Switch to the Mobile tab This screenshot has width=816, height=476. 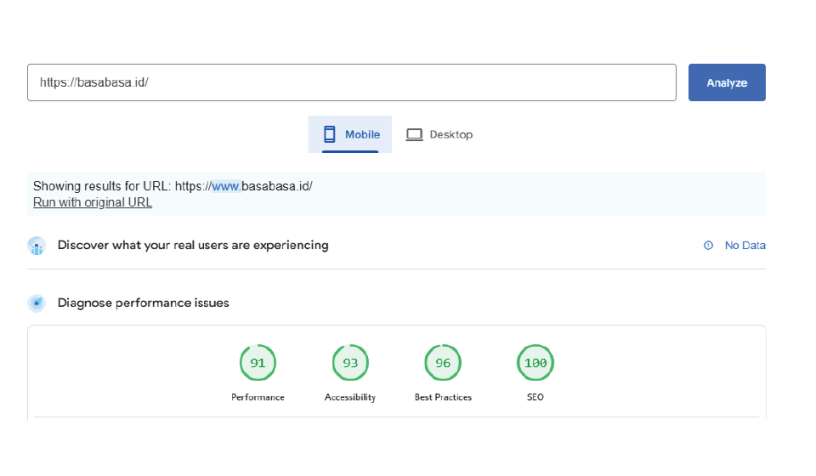coord(350,135)
